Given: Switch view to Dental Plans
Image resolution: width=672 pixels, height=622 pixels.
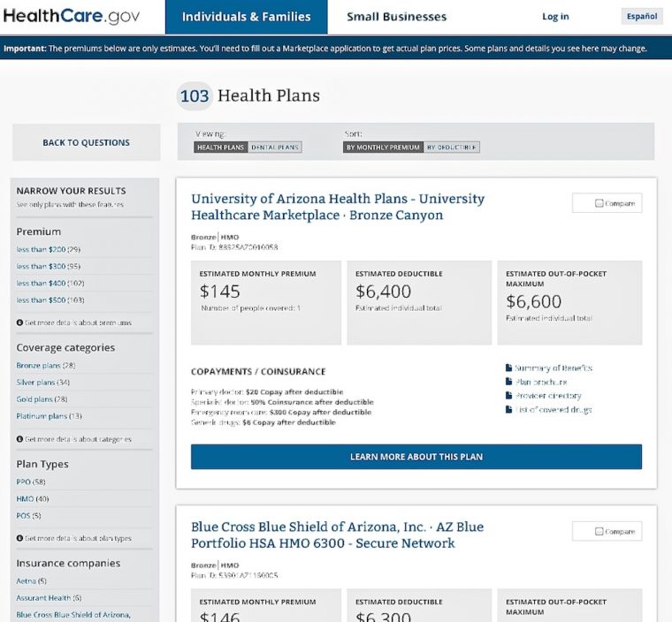Looking at the screenshot, I should tap(275, 148).
